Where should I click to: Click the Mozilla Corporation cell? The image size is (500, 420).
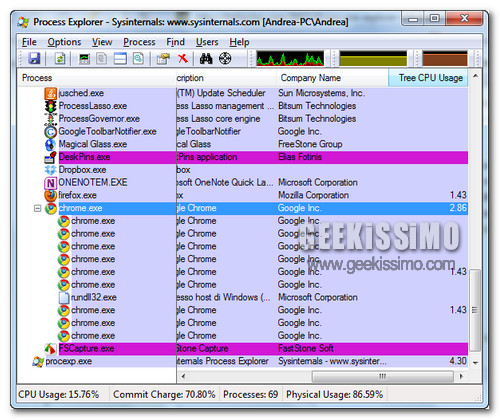[314, 195]
